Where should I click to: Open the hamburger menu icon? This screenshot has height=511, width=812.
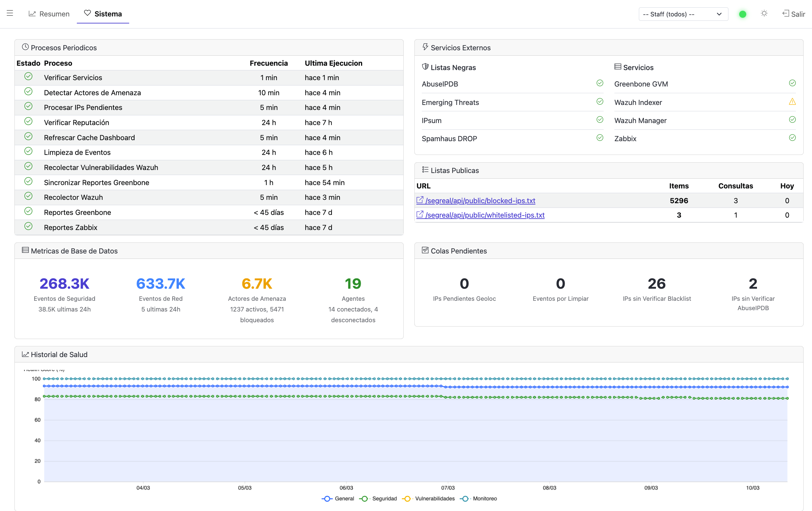click(10, 13)
